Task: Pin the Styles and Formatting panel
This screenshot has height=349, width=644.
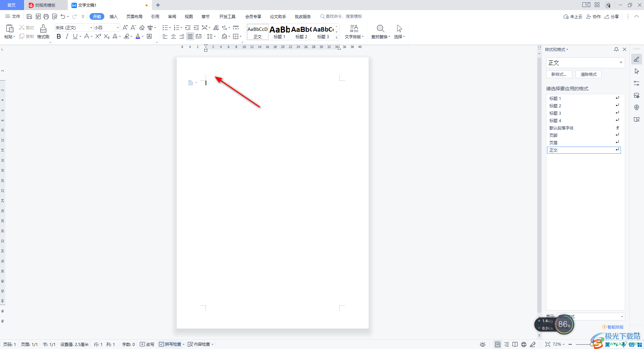Action: coord(616,49)
